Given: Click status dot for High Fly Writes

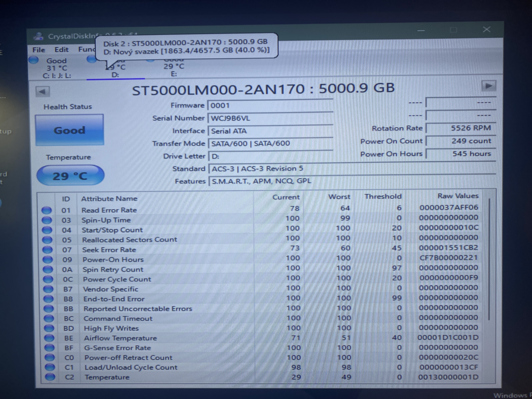Looking at the screenshot, I should (49, 328).
